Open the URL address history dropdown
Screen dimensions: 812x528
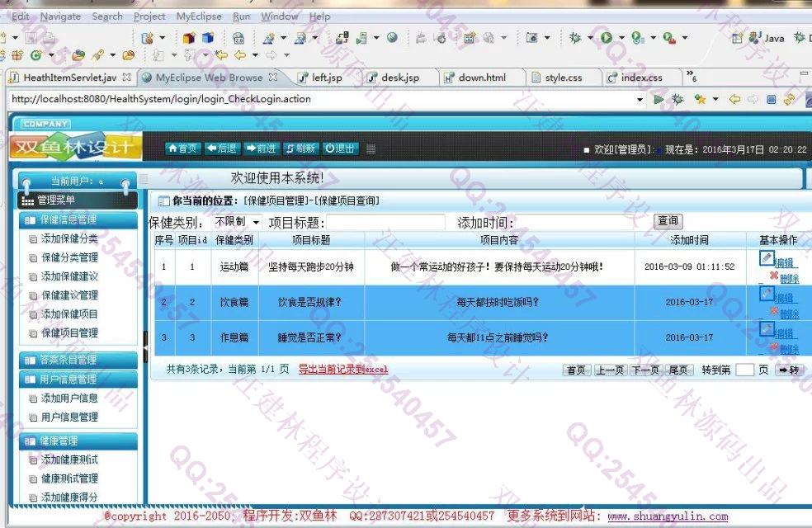click(x=640, y=99)
